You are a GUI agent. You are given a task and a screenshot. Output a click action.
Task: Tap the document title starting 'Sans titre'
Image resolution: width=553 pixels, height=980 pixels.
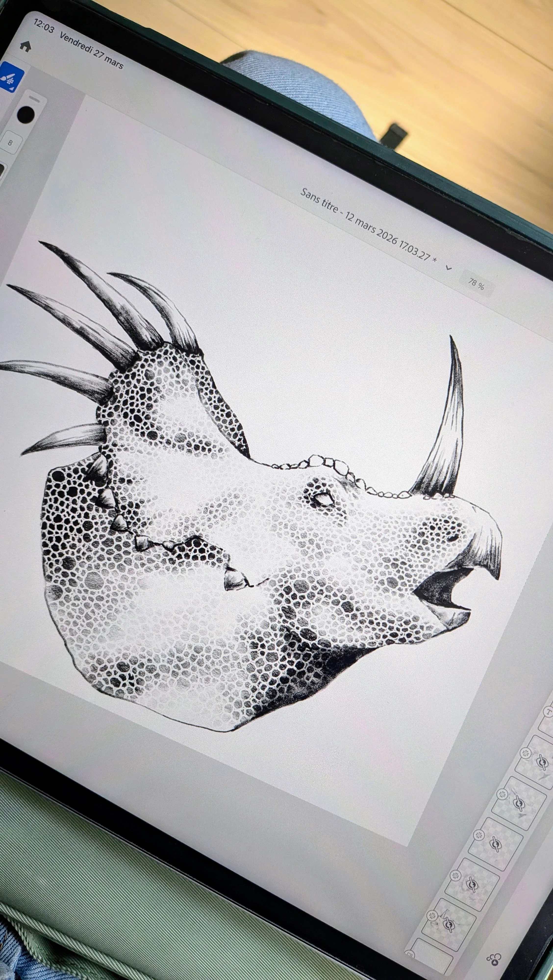pyautogui.click(x=368, y=225)
